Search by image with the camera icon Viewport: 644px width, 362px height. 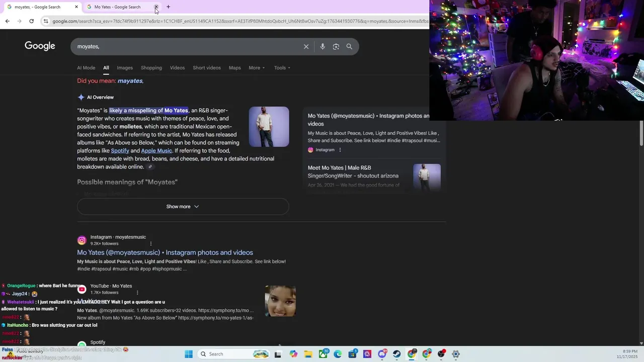[x=336, y=46]
